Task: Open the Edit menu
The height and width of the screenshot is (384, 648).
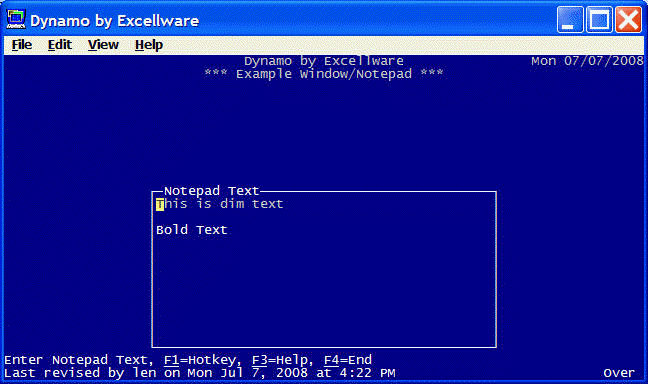Action: [x=60, y=45]
